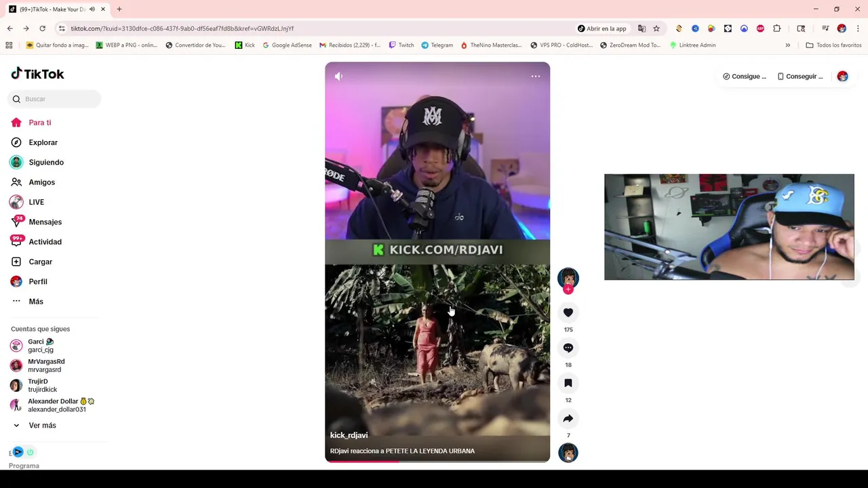Open TheNino Masterclas... bookmark
The width and height of the screenshot is (868, 488).
pyautogui.click(x=492, y=45)
